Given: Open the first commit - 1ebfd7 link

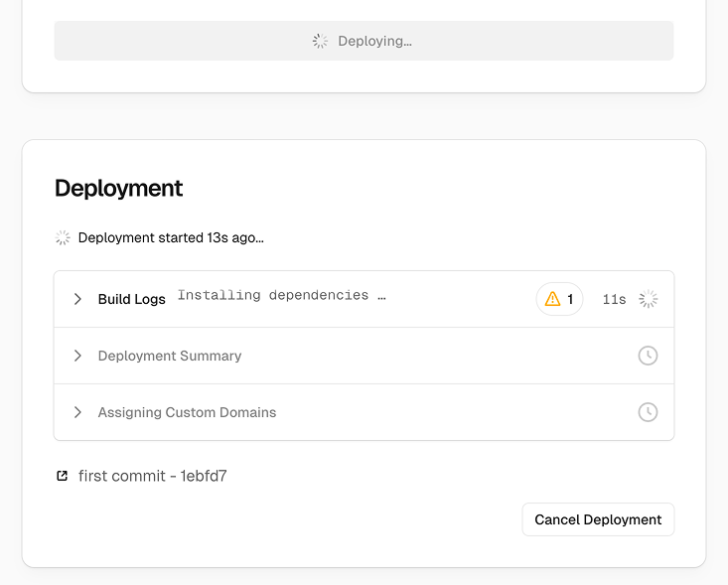Looking at the screenshot, I should [153, 476].
